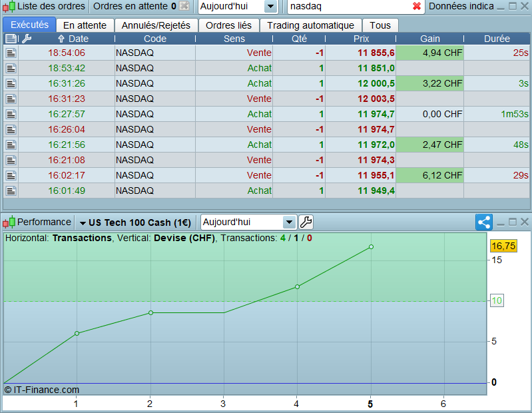The image size is (532, 413).
Task: Sort by the Gain column header
Action: [429, 39]
